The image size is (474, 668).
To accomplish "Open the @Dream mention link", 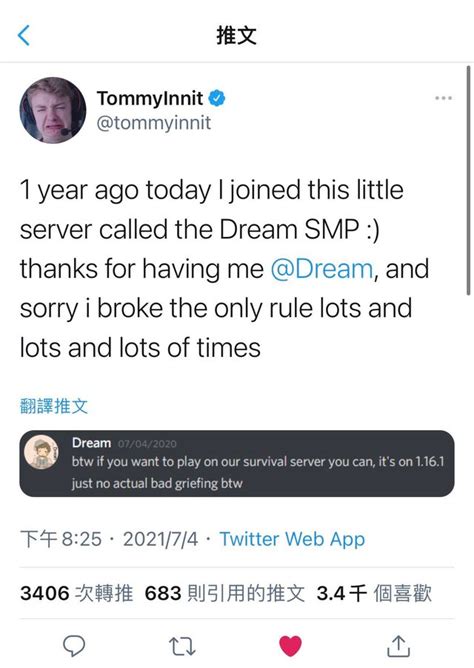I will [x=322, y=269].
